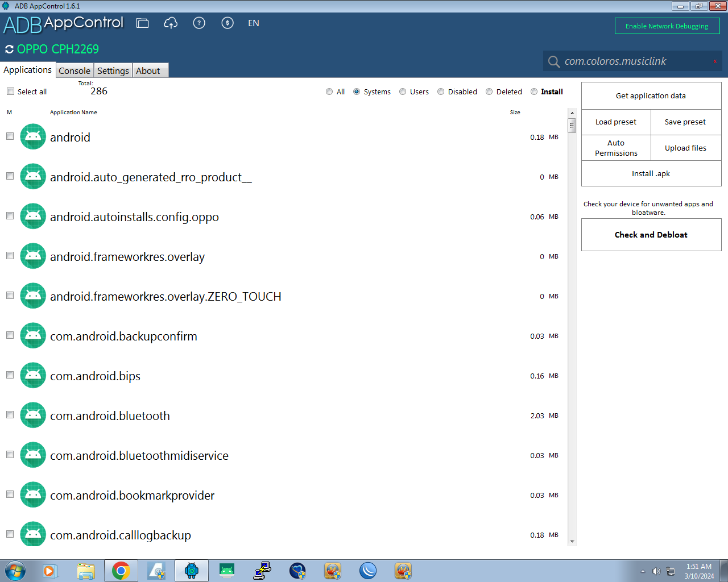The height and width of the screenshot is (582, 728).
Task: Check the box for com.android.bookmarkprovider
Action: tap(10, 494)
